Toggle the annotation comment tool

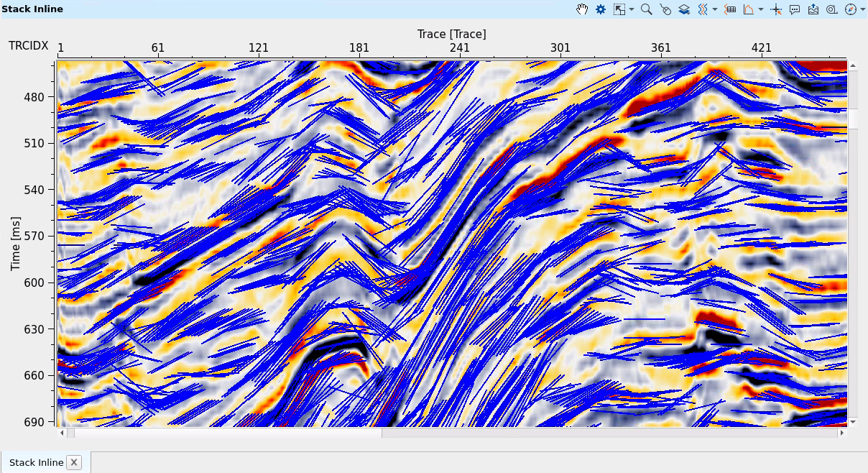click(794, 9)
